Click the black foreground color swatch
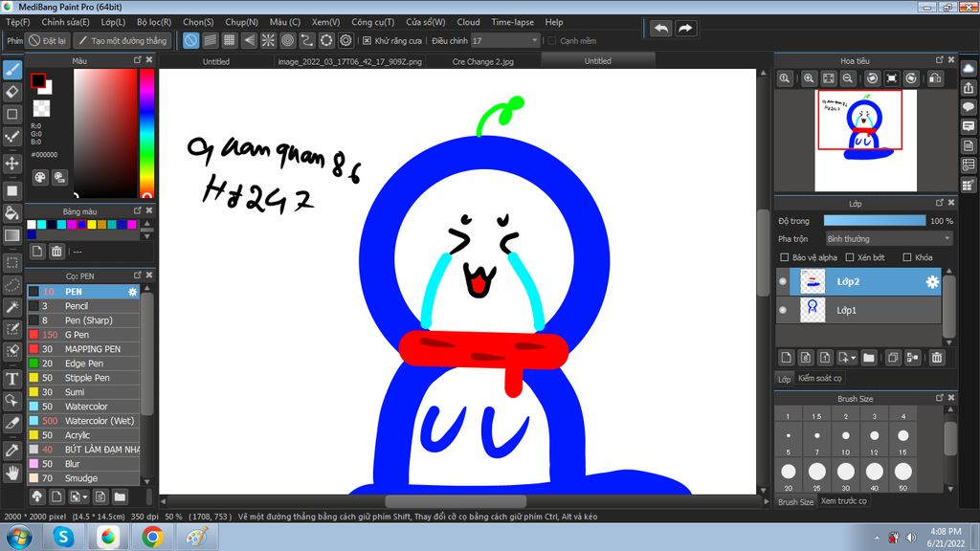The height and width of the screenshot is (551, 980). [x=38, y=80]
